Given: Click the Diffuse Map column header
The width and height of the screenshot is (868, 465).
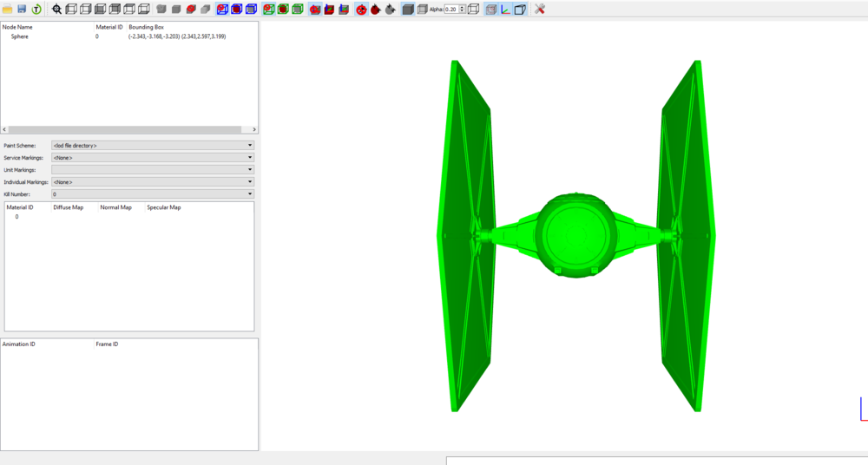Looking at the screenshot, I should [x=68, y=207].
